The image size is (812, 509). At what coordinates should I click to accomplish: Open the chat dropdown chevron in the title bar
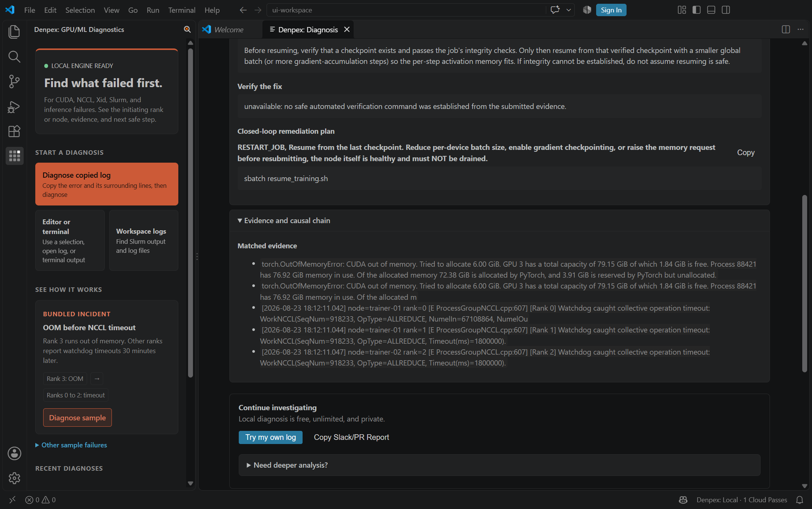(x=569, y=10)
